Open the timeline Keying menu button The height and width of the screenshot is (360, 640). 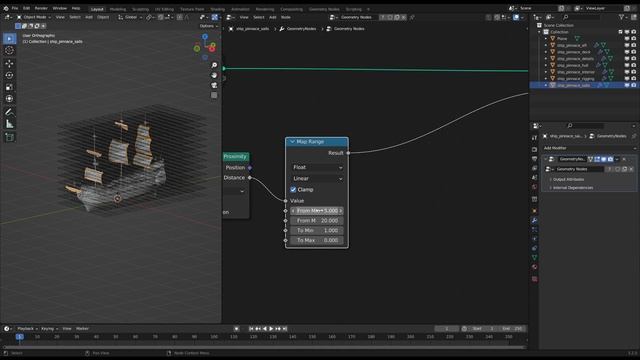coord(49,329)
